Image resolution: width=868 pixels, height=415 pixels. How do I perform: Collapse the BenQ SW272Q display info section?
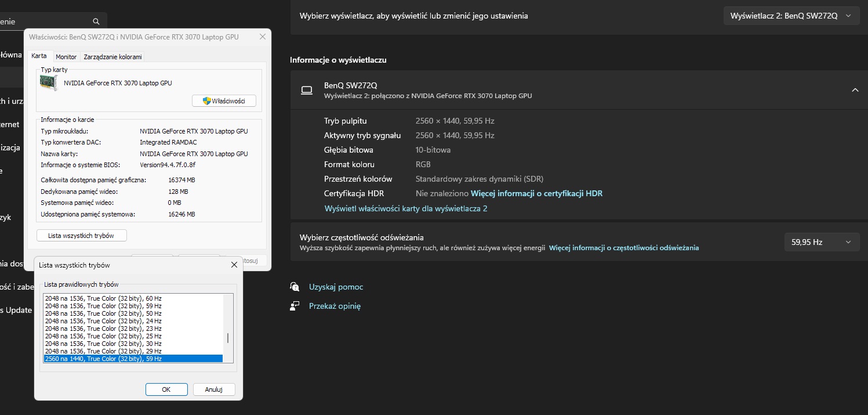pos(855,90)
